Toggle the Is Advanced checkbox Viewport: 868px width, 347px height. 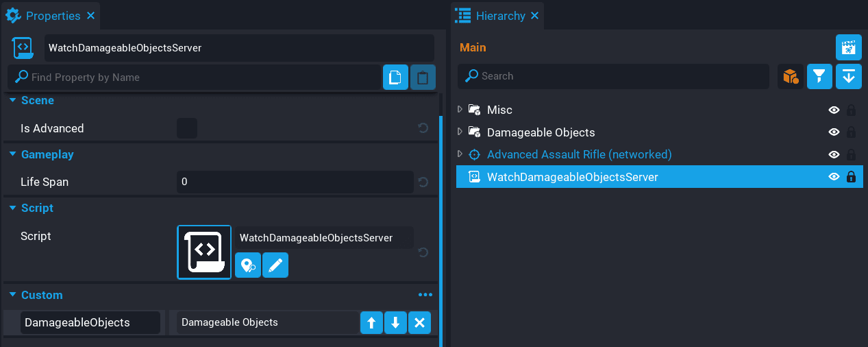click(x=187, y=128)
